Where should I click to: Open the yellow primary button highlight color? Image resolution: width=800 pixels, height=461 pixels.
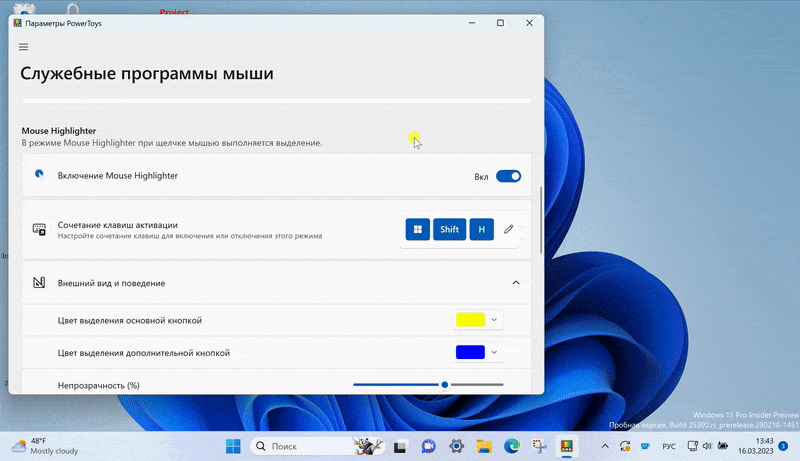pos(470,320)
